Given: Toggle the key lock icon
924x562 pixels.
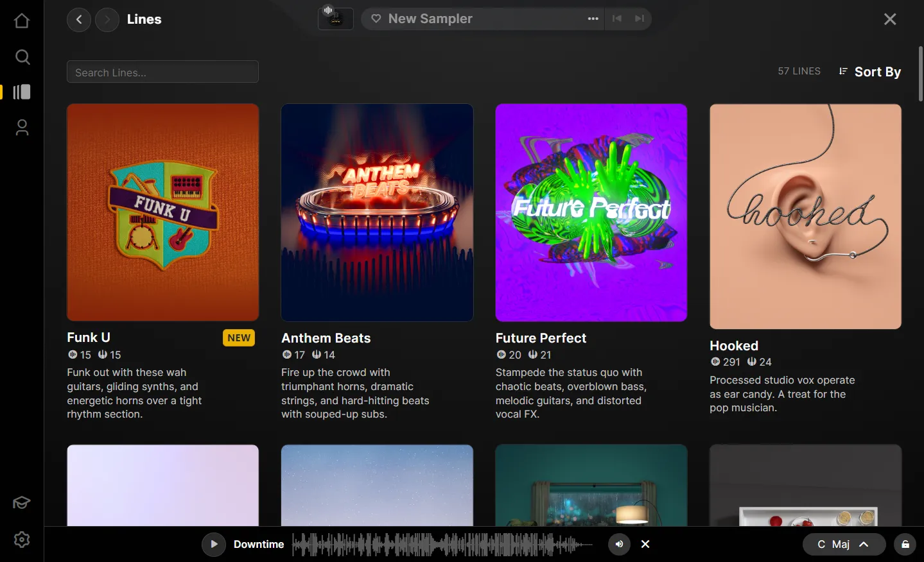Looking at the screenshot, I should (x=905, y=544).
